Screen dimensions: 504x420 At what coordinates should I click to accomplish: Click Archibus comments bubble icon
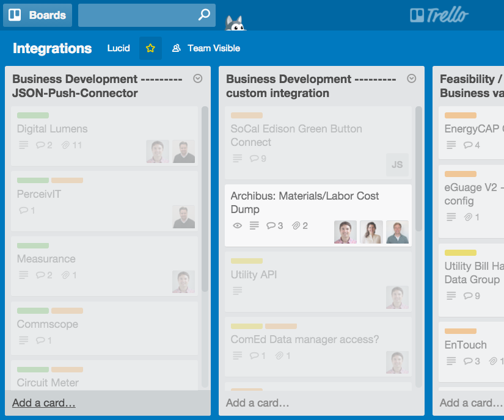tap(271, 225)
